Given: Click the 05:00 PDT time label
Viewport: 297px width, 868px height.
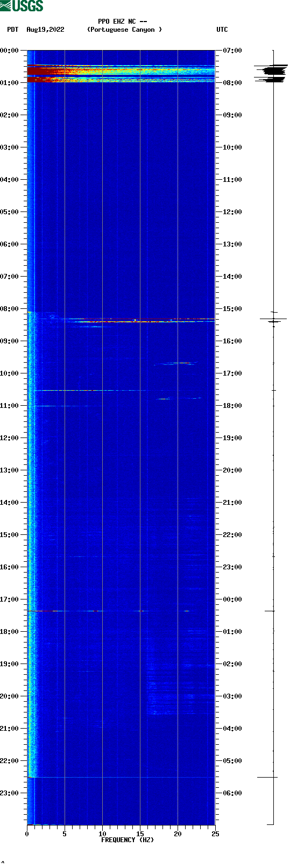Looking at the screenshot, I should click(10, 211).
